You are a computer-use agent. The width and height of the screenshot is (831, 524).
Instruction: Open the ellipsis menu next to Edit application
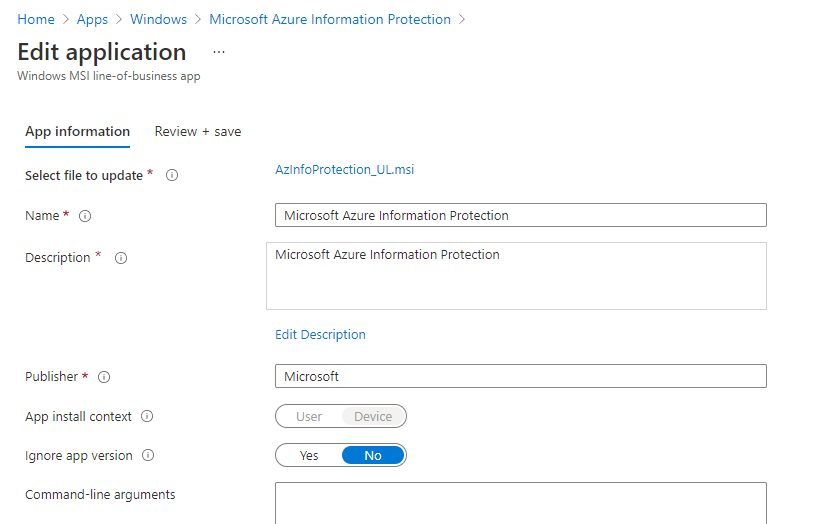click(219, 51)
